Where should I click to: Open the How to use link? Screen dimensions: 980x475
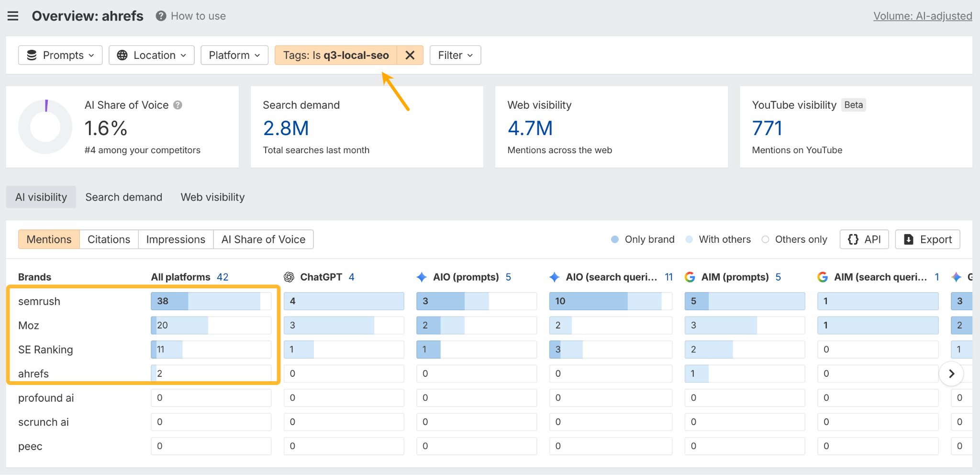coord(198,16)
